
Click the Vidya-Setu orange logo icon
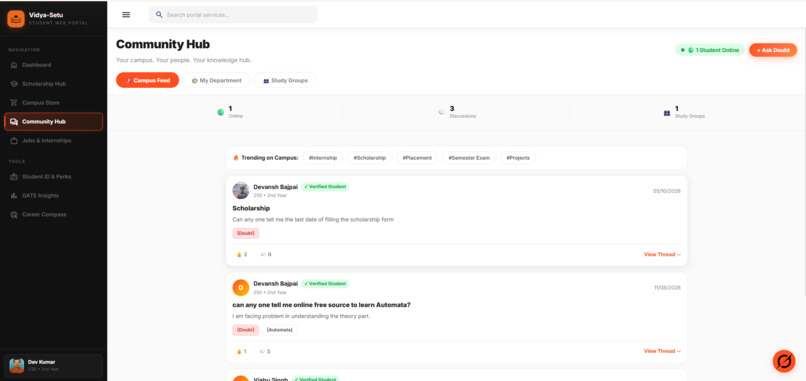(16, 19)
